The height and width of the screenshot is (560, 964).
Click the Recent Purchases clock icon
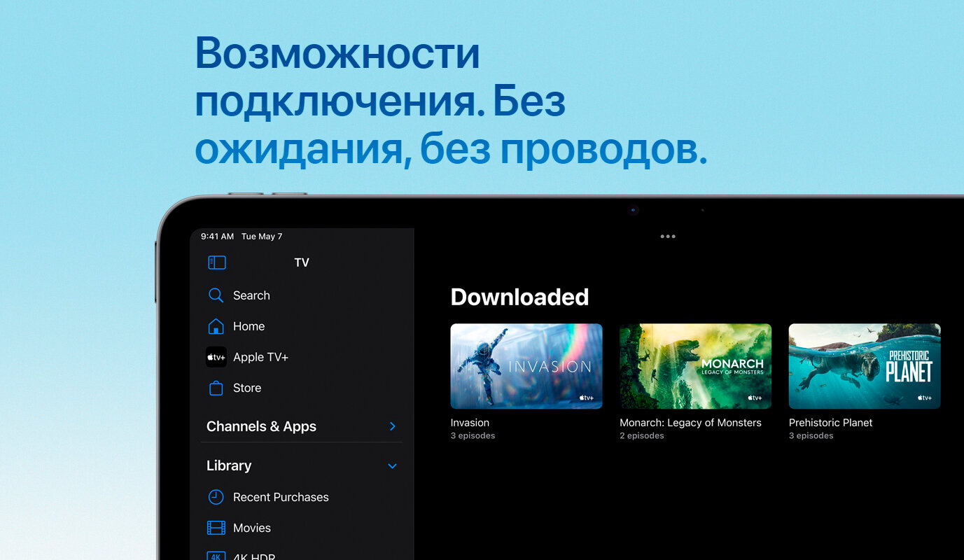[x=216, y=497]
